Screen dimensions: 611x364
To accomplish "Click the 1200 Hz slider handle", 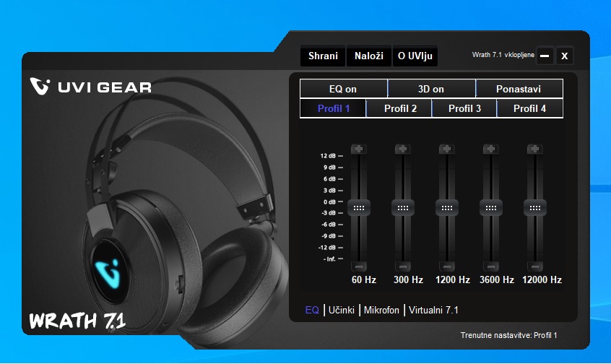I will (446, 208).
